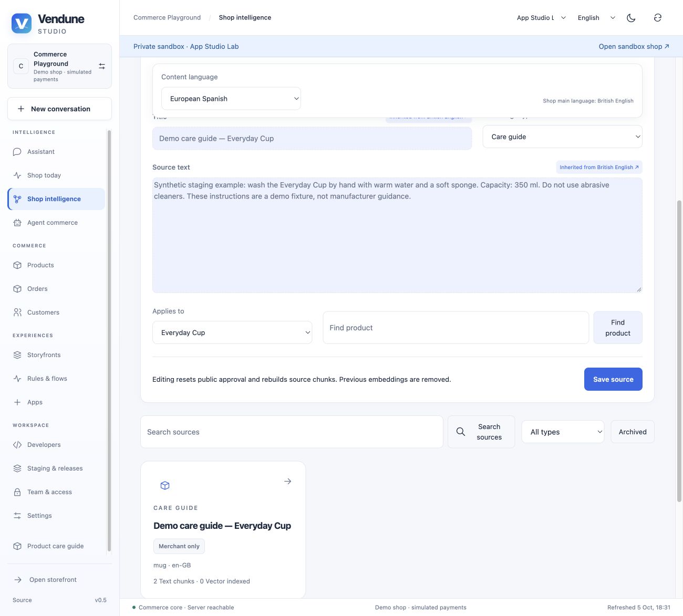The height and width of the screenshot is (616, 683).
Task: Click the magnifier Search sources button
Action: (481, 432)
